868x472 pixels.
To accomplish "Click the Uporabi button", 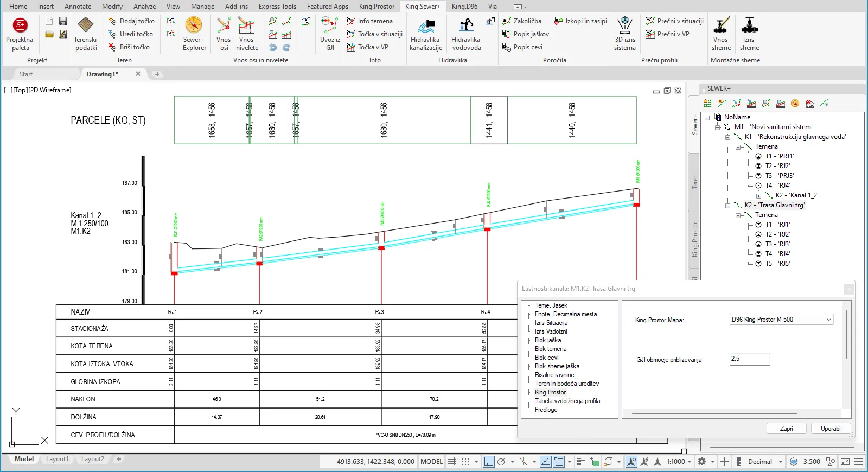I will [x=830, y=429].
